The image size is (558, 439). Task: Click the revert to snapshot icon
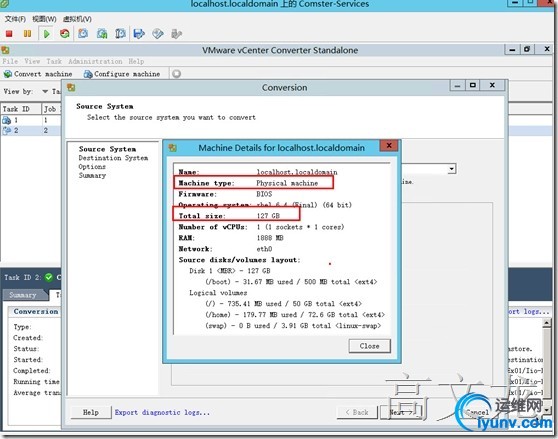click(x=102, y=34)
